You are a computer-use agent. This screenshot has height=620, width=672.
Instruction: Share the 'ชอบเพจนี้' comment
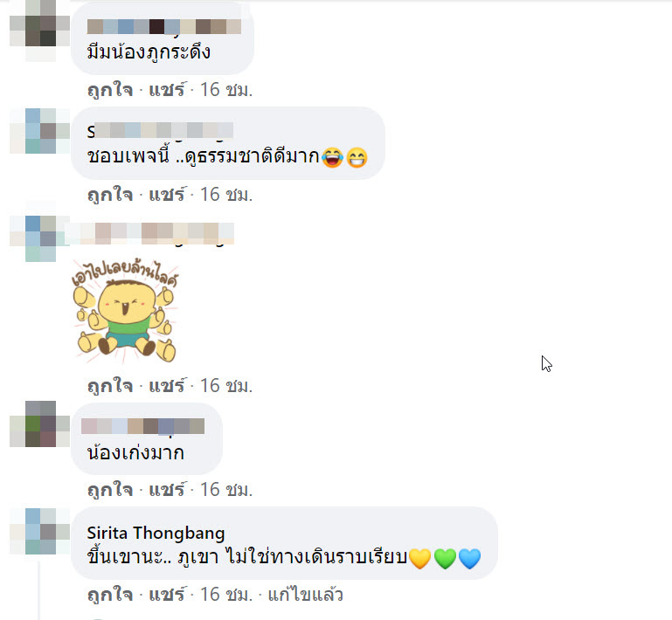tap(167, 195)
